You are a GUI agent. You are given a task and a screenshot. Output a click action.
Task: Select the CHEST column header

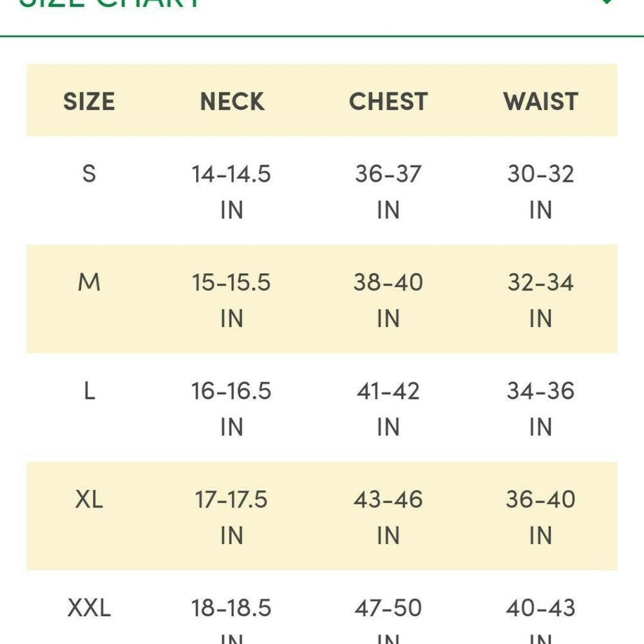tap(388, 102)
